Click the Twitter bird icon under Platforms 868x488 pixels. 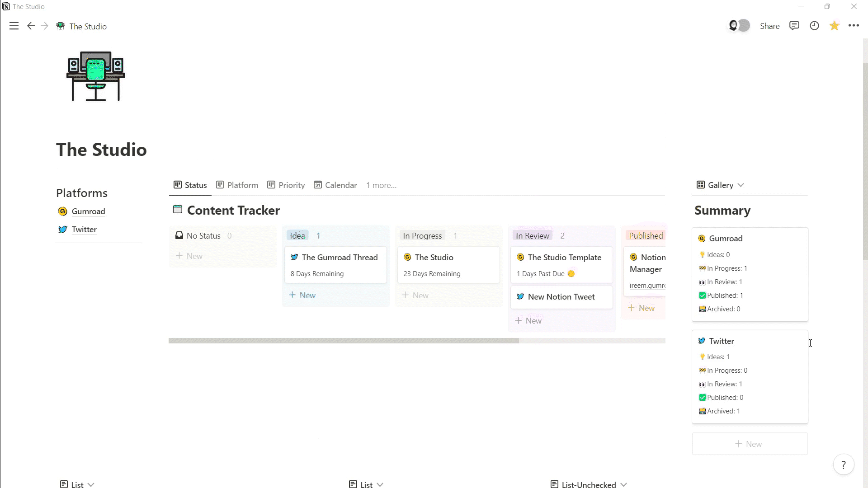(62, 230)
